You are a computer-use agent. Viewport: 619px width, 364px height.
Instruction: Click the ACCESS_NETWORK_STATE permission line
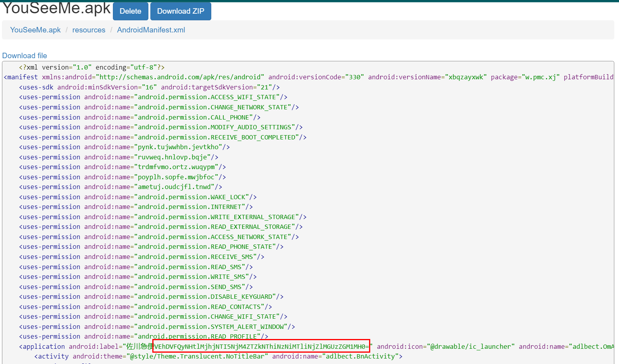click(x=159, y=237)
